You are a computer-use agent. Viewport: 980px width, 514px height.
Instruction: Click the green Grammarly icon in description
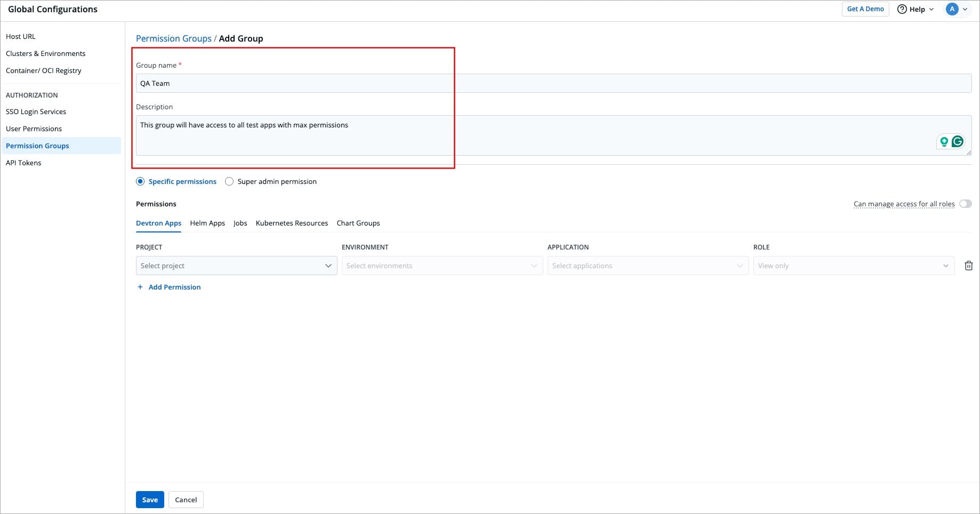tap(958, 141)
